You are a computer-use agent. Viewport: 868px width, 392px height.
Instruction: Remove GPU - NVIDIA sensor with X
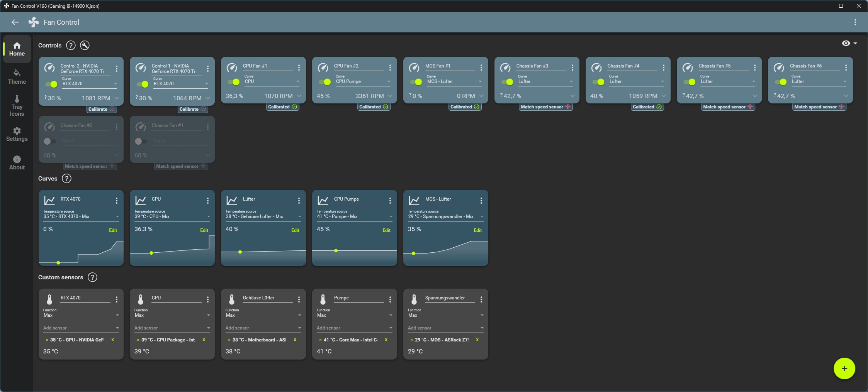click(113, 340)
